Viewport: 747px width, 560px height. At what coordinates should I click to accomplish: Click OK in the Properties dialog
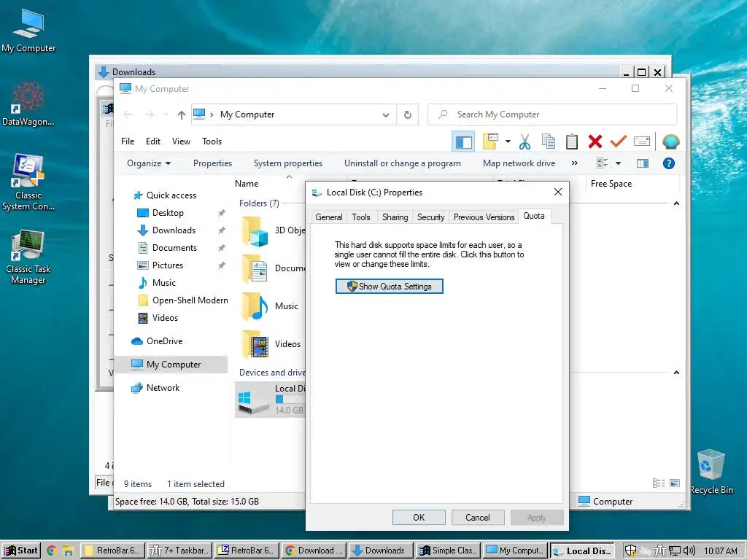419,518
